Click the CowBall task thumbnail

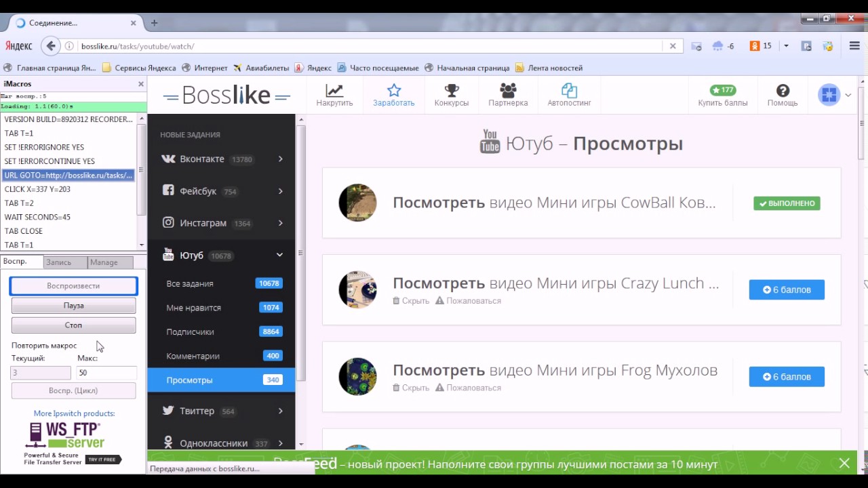click(357, 203)
